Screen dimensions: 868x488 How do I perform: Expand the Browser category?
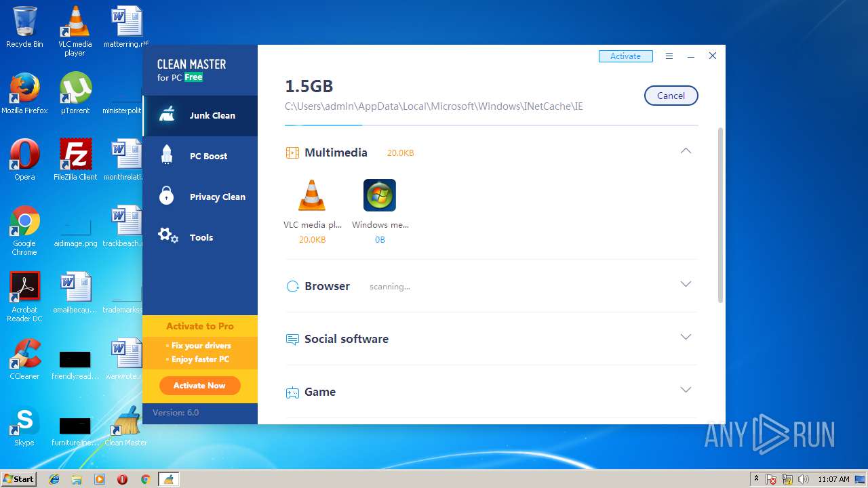coord(686,284)
